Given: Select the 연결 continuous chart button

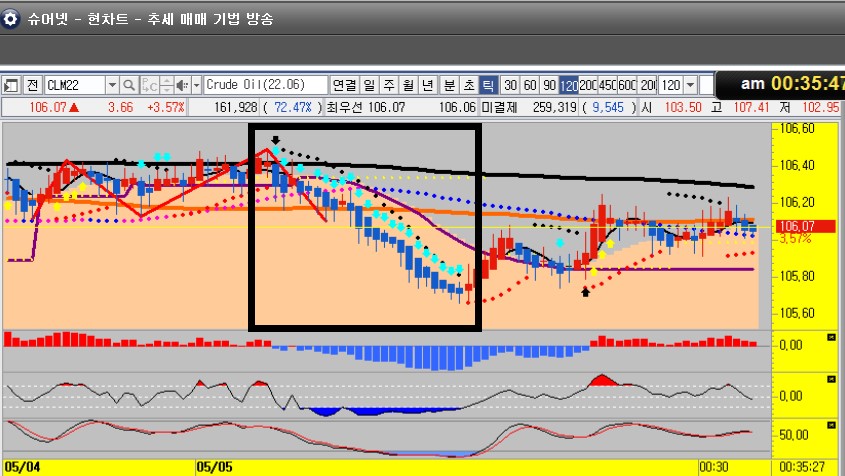Looking at the screenshot, I should [344, 85].
